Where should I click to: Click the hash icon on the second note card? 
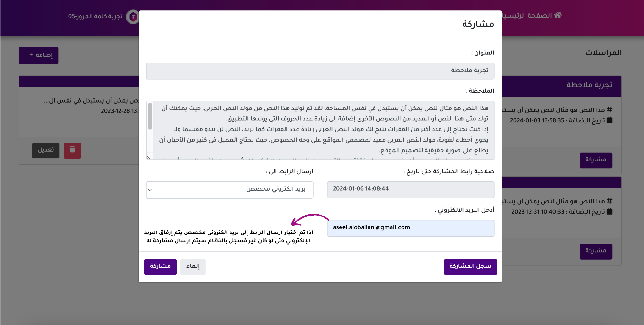pyautogui.click(x=609, y=201)
